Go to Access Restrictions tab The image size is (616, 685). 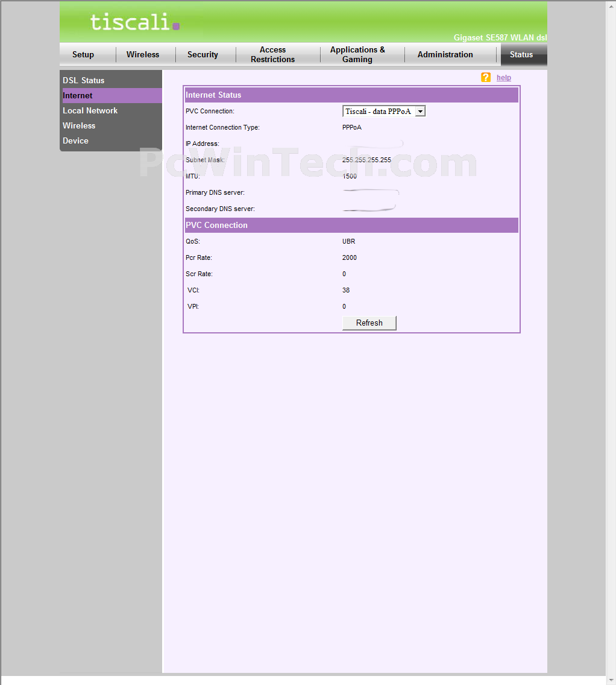[272, 55]
